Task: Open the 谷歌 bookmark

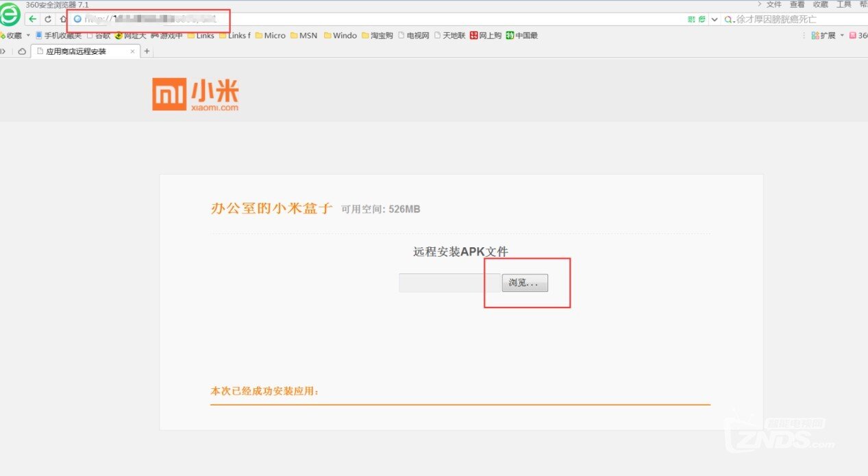Action: point(98,36)
